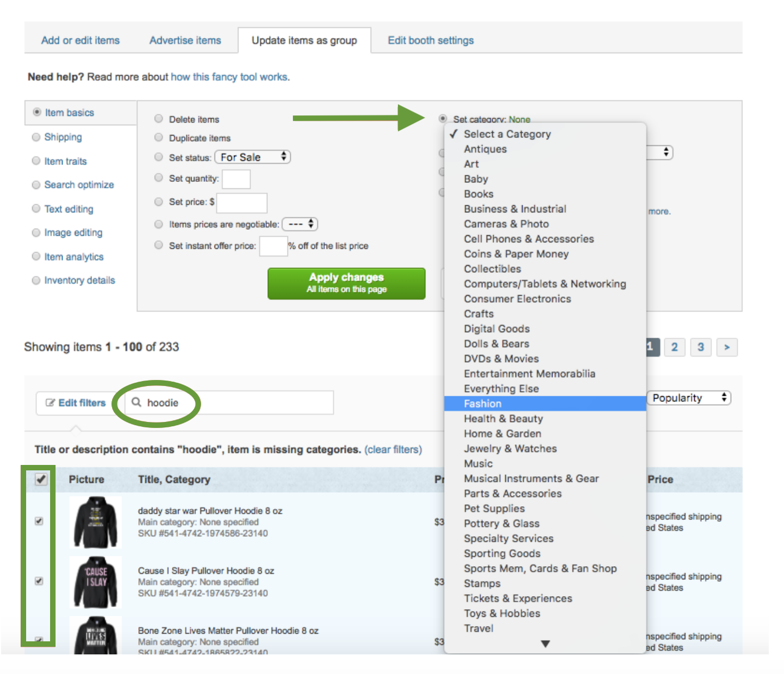Open the daddy star war hoodie thumbnail
Screen dimensions: 784x674
[96, 522]
